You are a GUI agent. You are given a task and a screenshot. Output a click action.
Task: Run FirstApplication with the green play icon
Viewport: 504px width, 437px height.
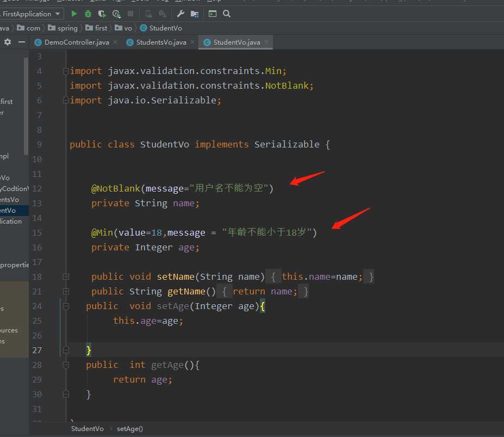pyautogui.click(x=74, y=14)
